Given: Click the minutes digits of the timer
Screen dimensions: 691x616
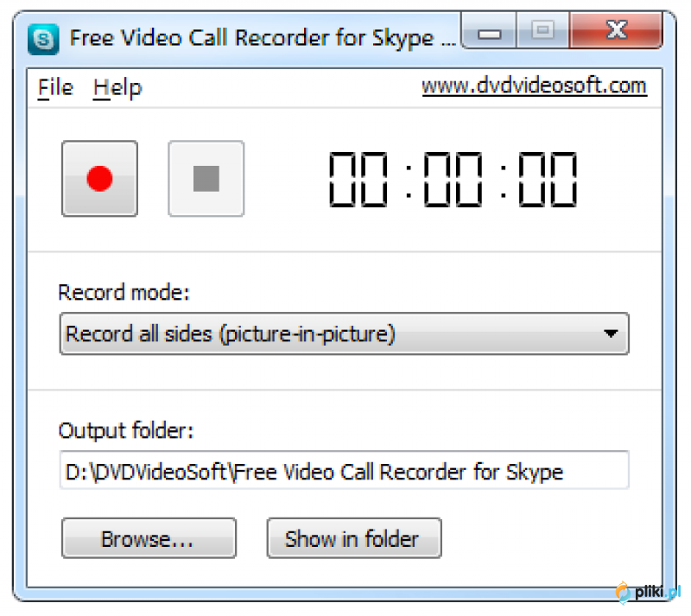Looking at the screenshot, I should pos(453,179).
